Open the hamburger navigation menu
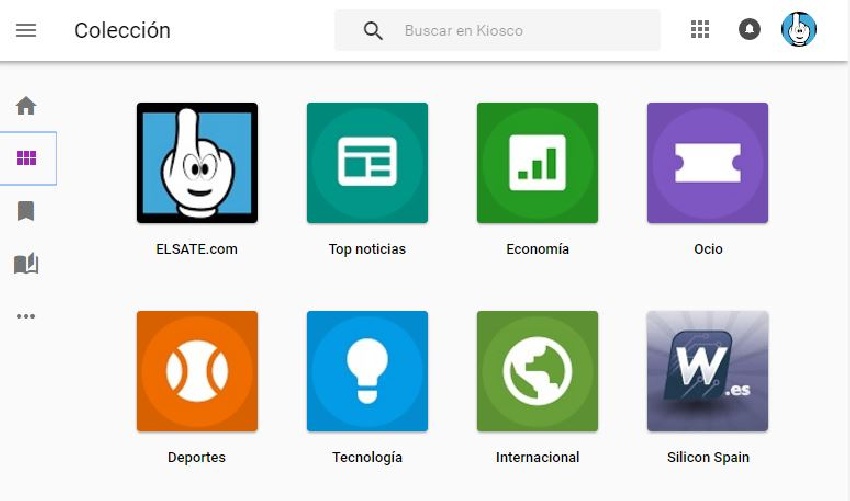 [26, 30]
